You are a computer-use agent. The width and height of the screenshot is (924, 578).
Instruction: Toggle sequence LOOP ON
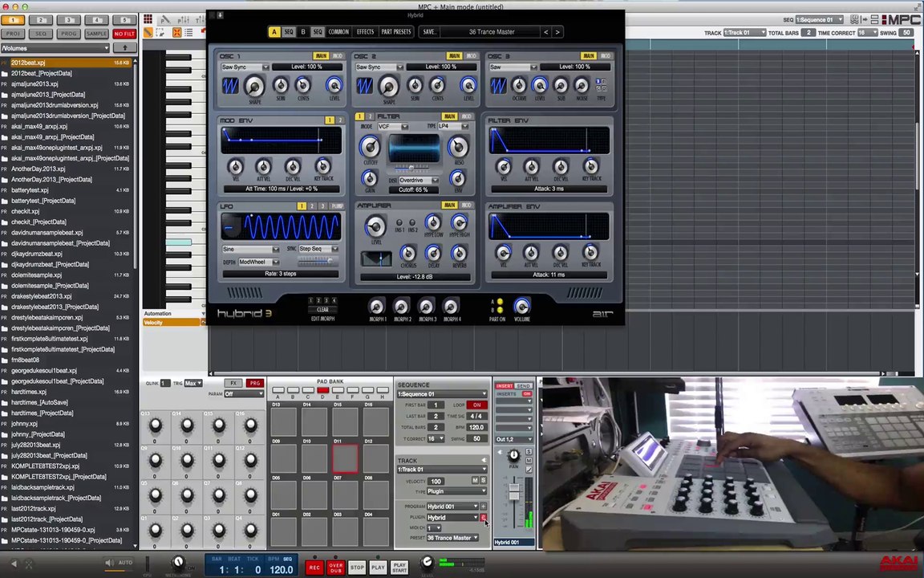click(x=476, y=405)
